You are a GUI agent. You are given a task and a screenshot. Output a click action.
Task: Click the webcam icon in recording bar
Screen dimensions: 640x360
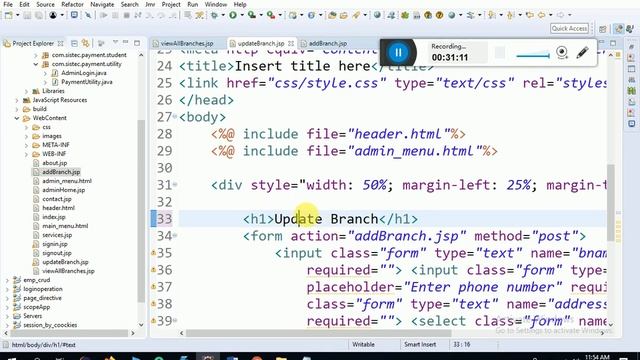pos(562,52)
